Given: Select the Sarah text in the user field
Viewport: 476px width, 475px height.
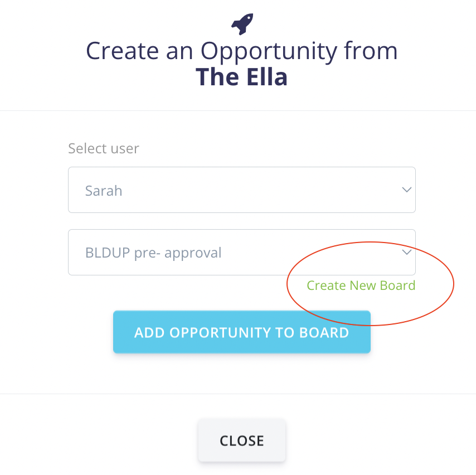Looking at the screenshot, I should (104, 191).
